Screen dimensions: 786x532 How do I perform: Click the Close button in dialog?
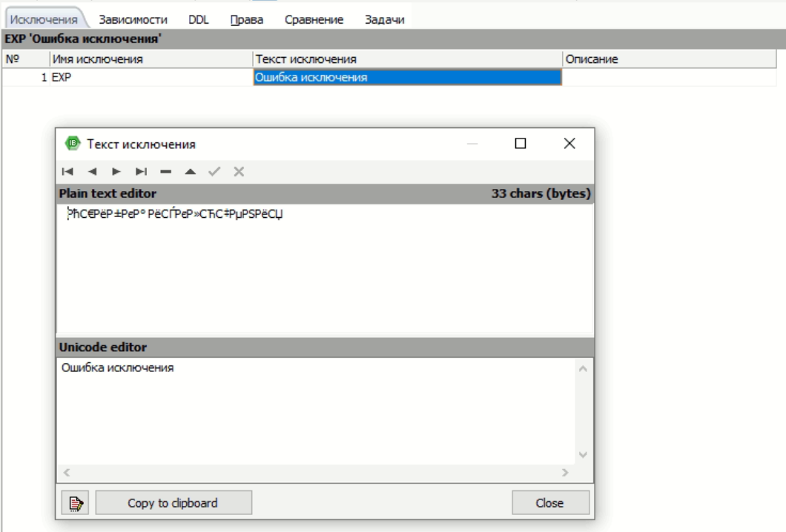pyautogui.click(x=549, y=503)
